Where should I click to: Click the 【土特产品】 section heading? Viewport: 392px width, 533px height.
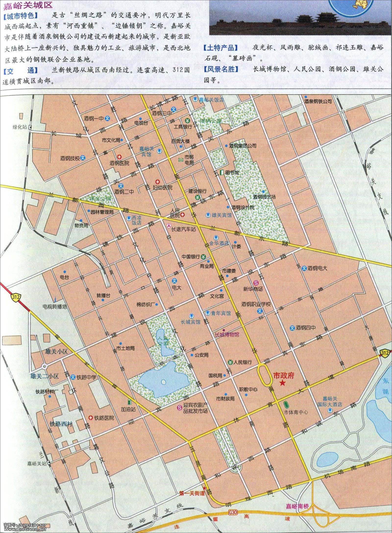221,48
